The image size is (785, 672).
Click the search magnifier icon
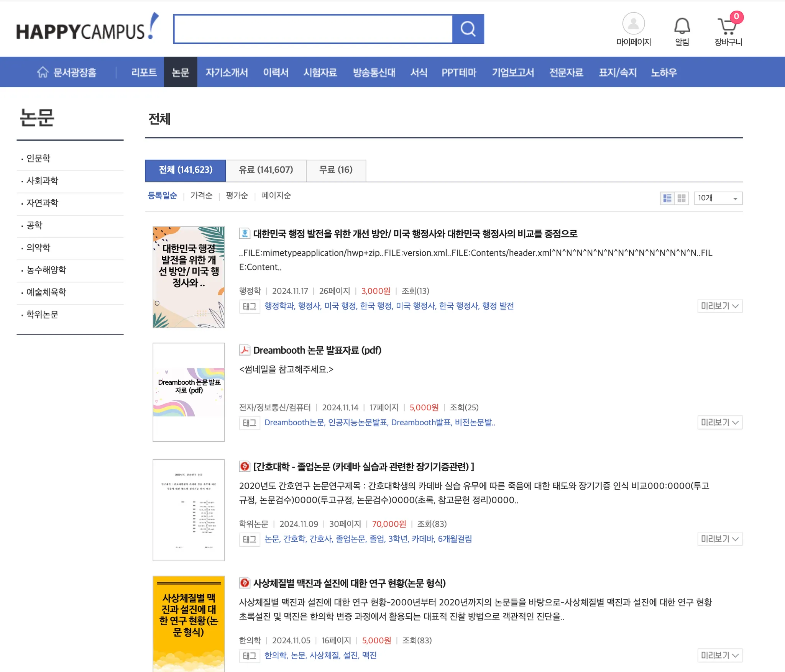(x=468, y=28)
